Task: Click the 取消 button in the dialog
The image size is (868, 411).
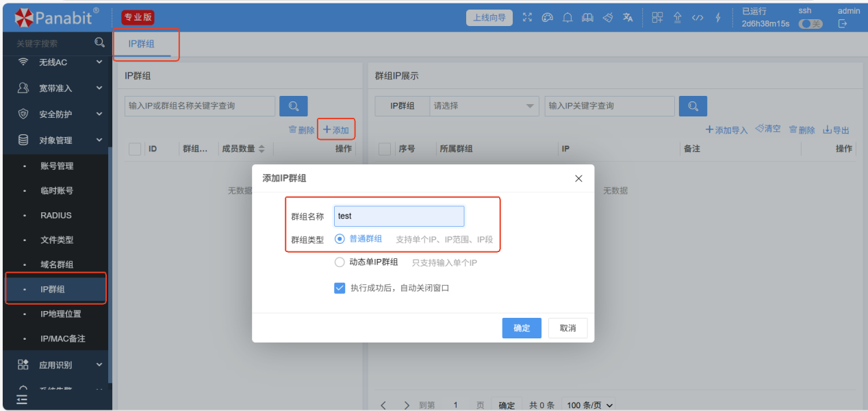Action: pyautogui.click(x=567, y=328)
